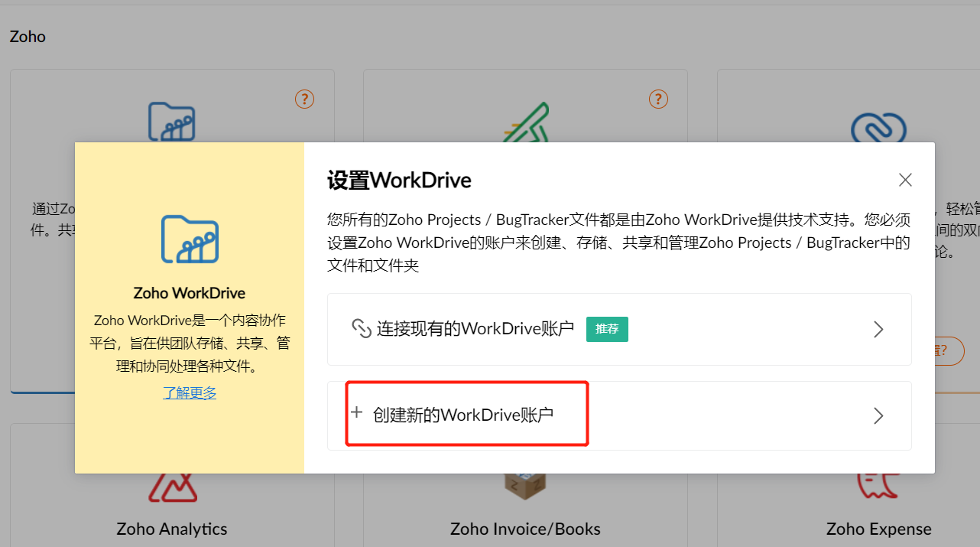Select the 连接现有的WorkDrive账户 option text
The image size is (980, 547).
point(475,329)
